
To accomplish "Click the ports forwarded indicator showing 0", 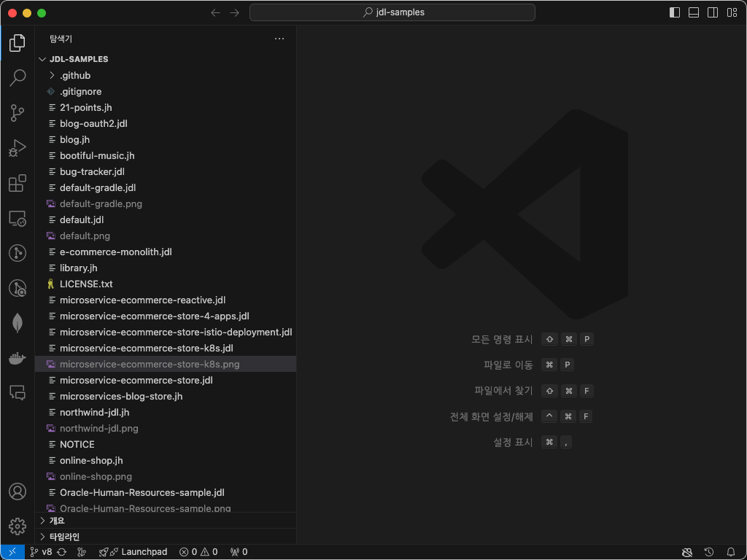I will (239, 552).
